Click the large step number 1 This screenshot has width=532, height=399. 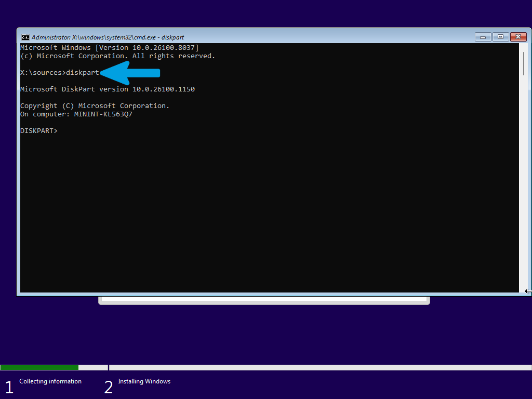click(x=9, y=387)
